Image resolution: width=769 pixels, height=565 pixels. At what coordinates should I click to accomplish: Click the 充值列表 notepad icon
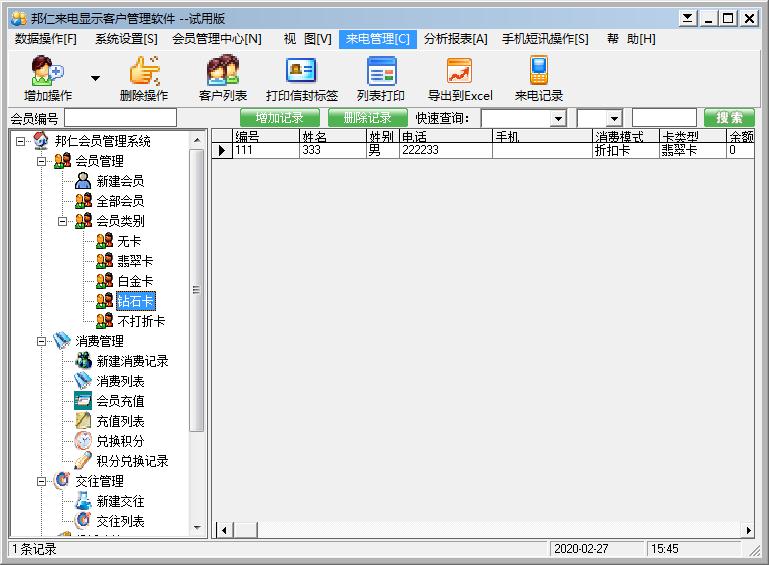(x=83, y=421)
